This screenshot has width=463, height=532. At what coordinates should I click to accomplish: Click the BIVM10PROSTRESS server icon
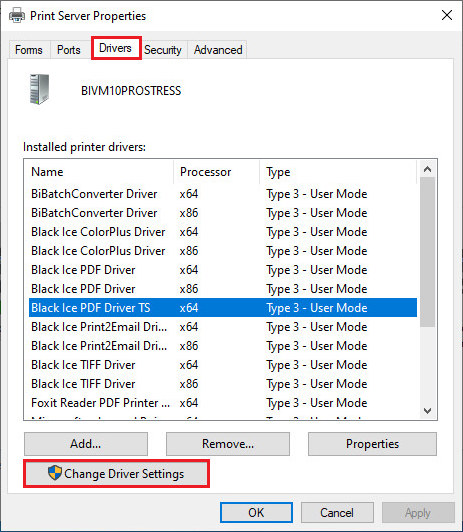tap(40, 89)
